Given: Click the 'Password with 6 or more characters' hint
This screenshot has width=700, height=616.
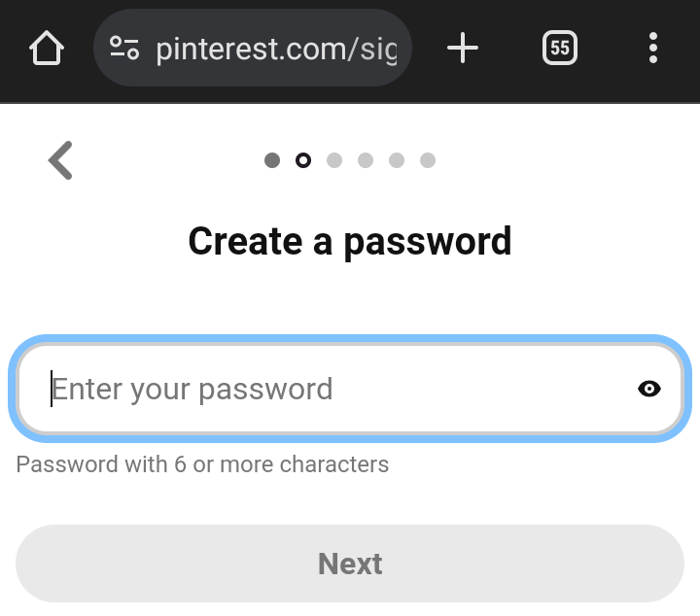Looking at the screenshot, I should pyautogui.click(x=202, y=464).
